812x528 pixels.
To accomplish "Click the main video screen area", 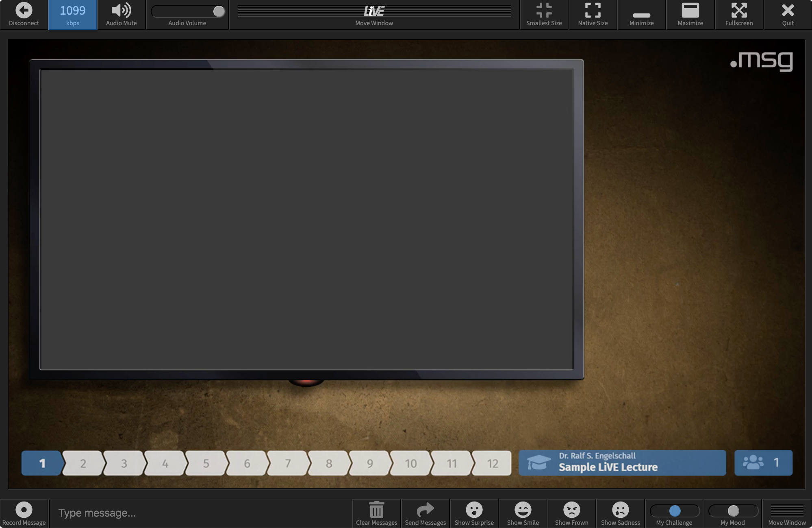I will click(307, 220).
